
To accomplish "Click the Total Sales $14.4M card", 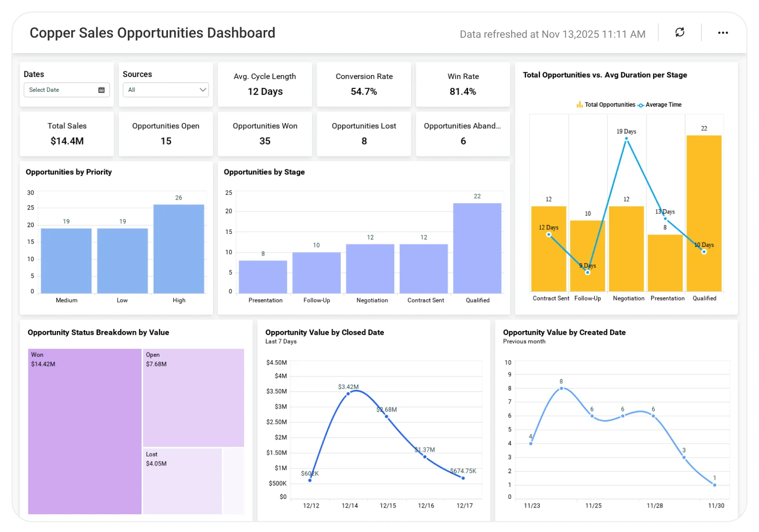I will [x=67, y=134].
